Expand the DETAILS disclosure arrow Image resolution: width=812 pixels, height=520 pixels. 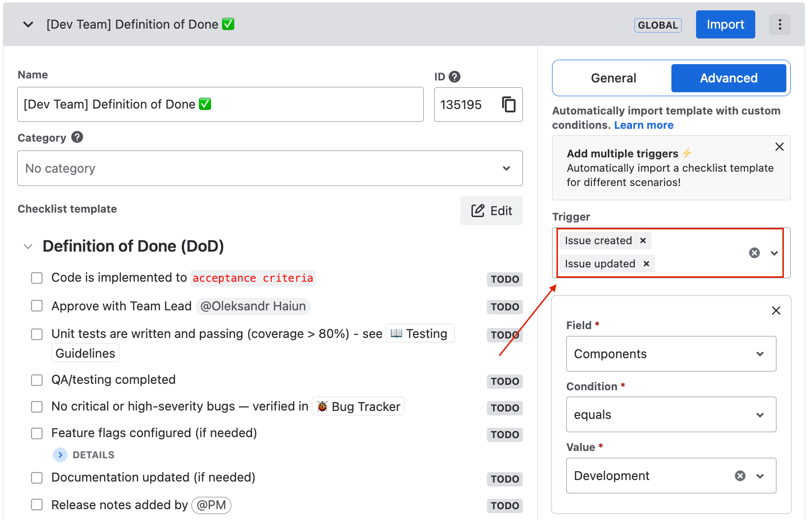point(60,455)
